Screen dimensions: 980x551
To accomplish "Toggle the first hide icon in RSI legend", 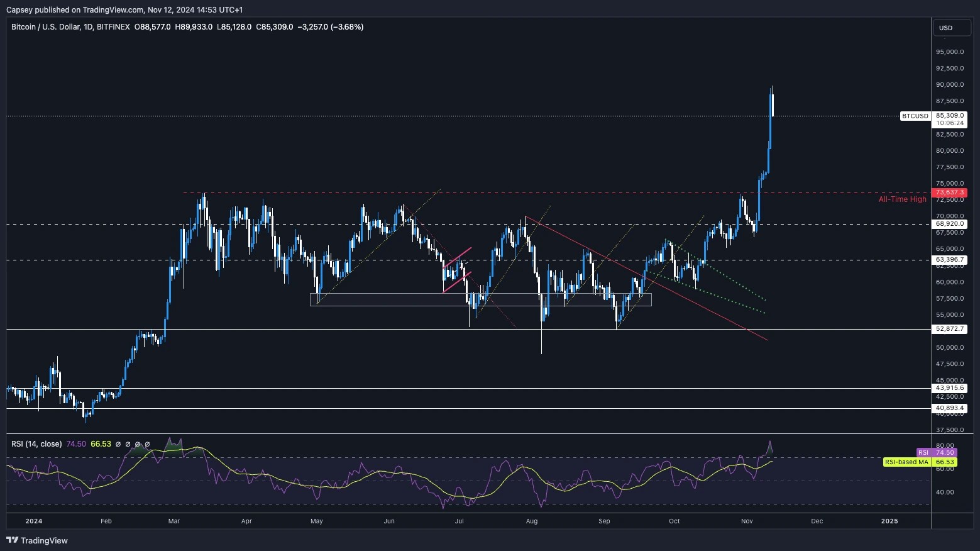I will click(118, 445).
